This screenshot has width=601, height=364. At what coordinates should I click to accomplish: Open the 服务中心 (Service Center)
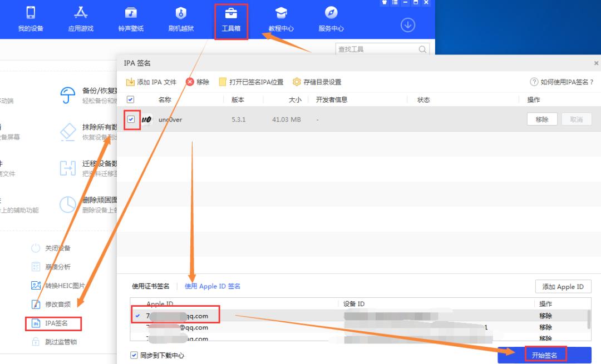331,18
